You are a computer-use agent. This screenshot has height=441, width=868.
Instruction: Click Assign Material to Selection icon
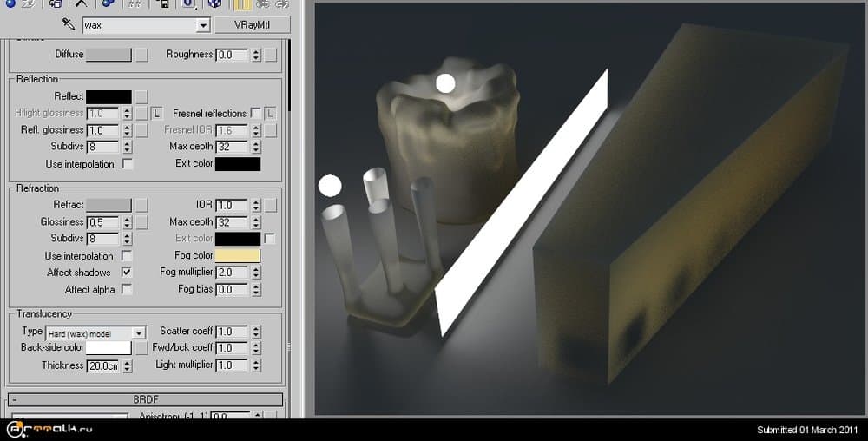click(55, 3)
